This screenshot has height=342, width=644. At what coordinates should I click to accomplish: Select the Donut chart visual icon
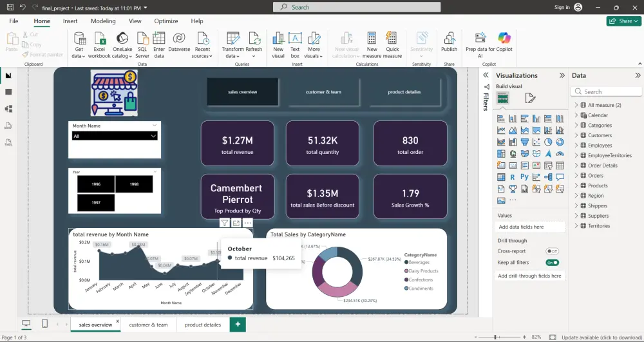tap(560, 142)
